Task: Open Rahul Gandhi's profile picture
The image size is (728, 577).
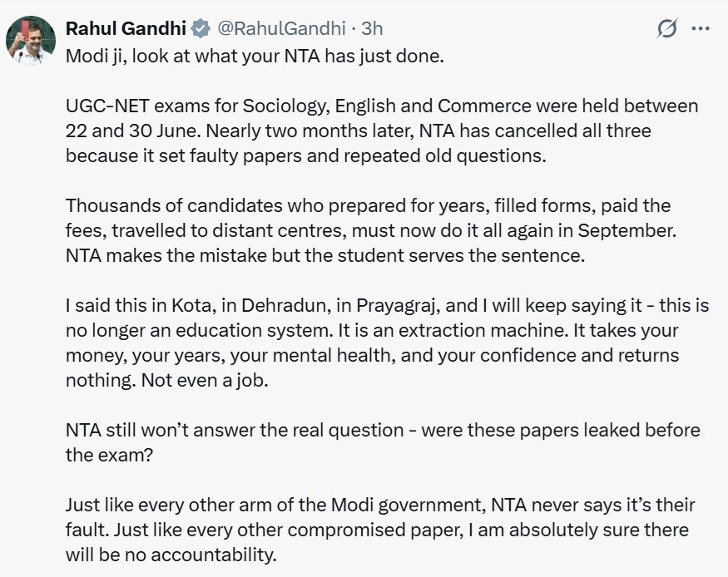Action: (x=31, y=41)
